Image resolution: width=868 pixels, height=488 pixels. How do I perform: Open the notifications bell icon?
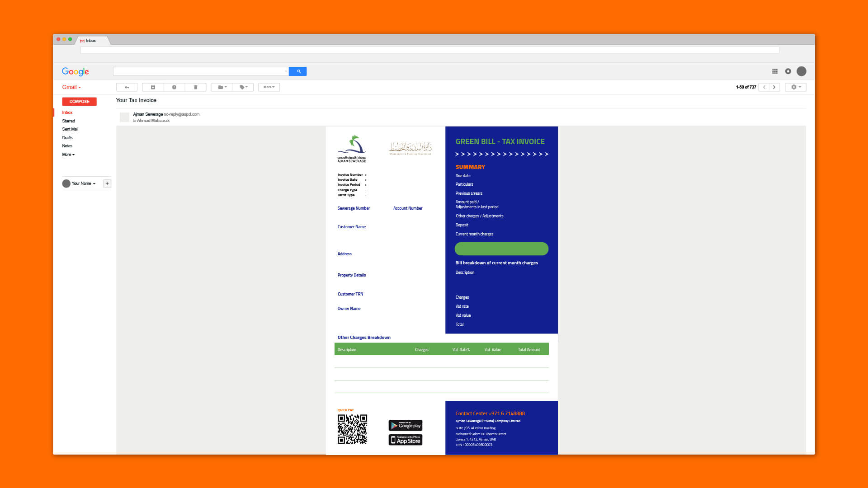(788, 71)
